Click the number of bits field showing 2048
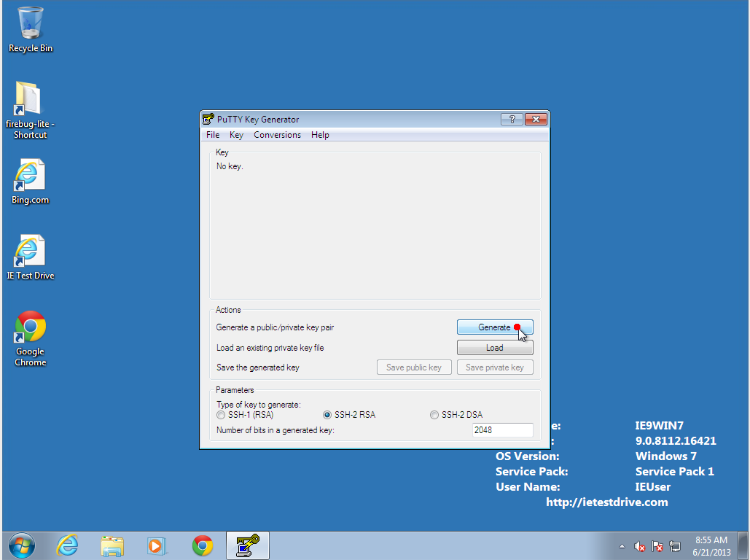Viewport: 750px width, 560px height. coord(502,430)
